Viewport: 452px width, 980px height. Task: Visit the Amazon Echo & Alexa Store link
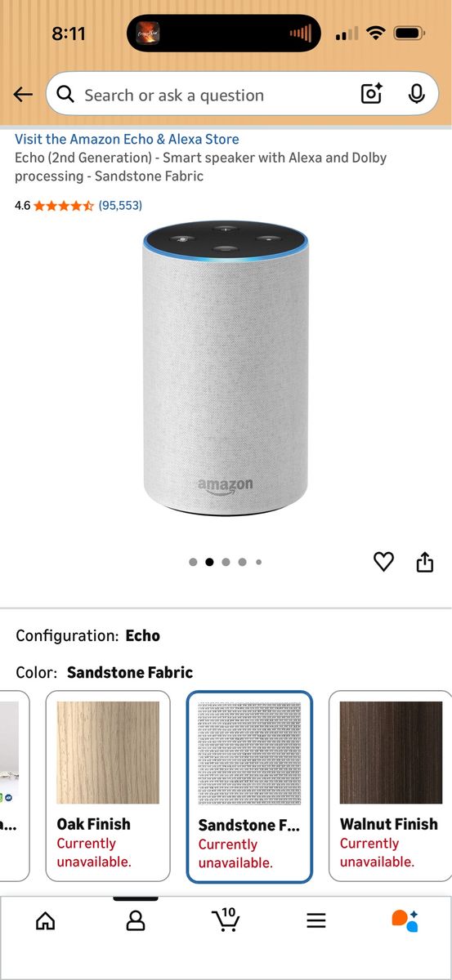pos(127,139)
